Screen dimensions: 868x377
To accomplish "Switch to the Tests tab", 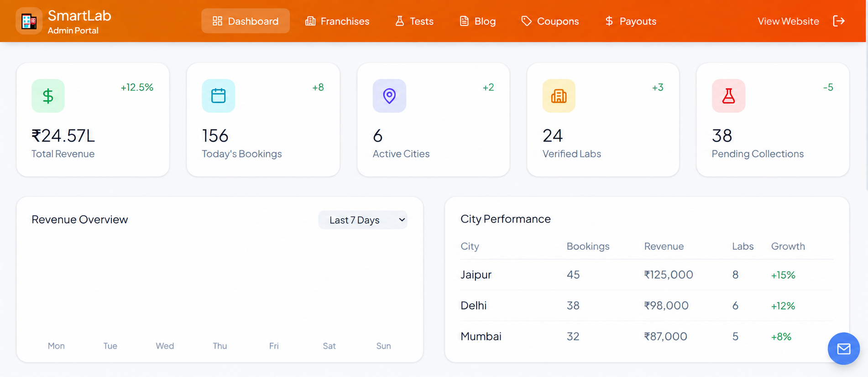I will (x=414, y=21).
